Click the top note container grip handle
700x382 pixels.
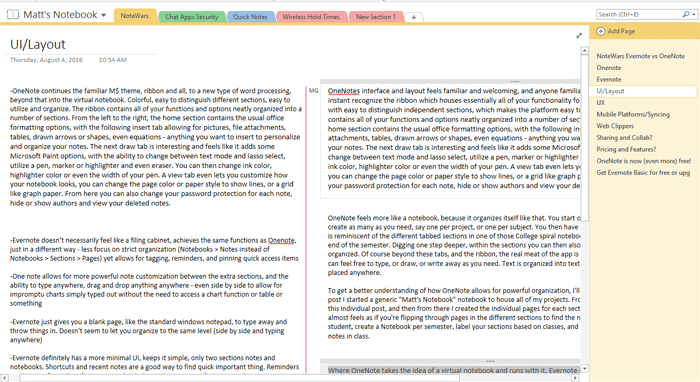tap(515, 82)
